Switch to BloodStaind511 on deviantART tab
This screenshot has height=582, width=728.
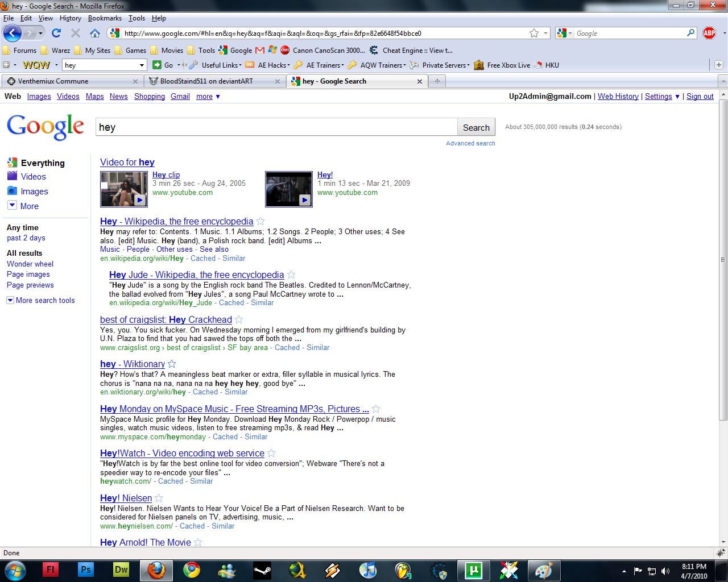[x=214, y=81]
